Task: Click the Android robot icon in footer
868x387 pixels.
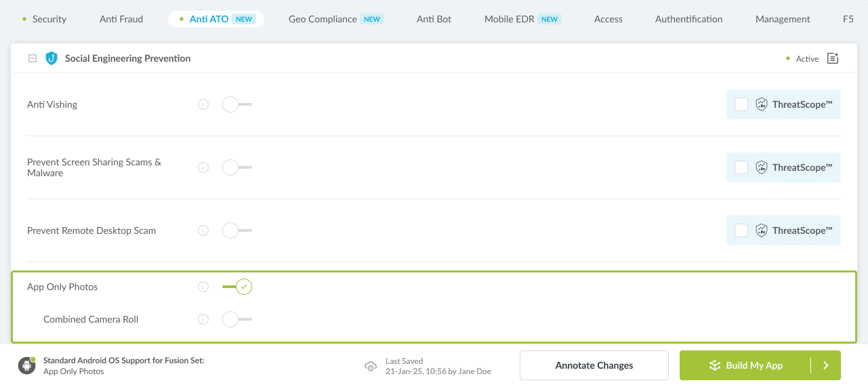Action: (27, 365)
